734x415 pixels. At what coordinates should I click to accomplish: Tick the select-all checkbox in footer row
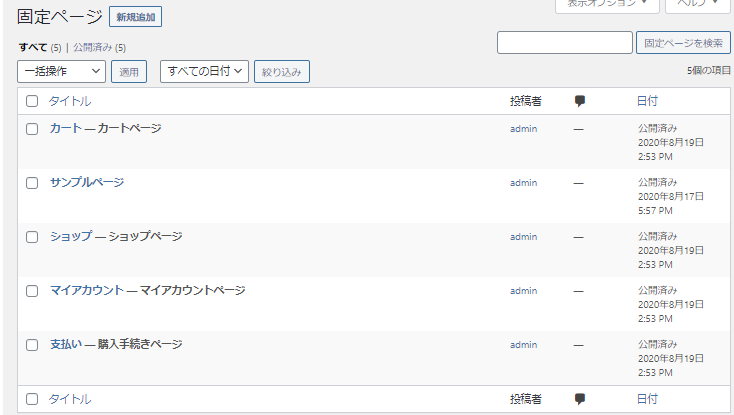tap(32, 399)
